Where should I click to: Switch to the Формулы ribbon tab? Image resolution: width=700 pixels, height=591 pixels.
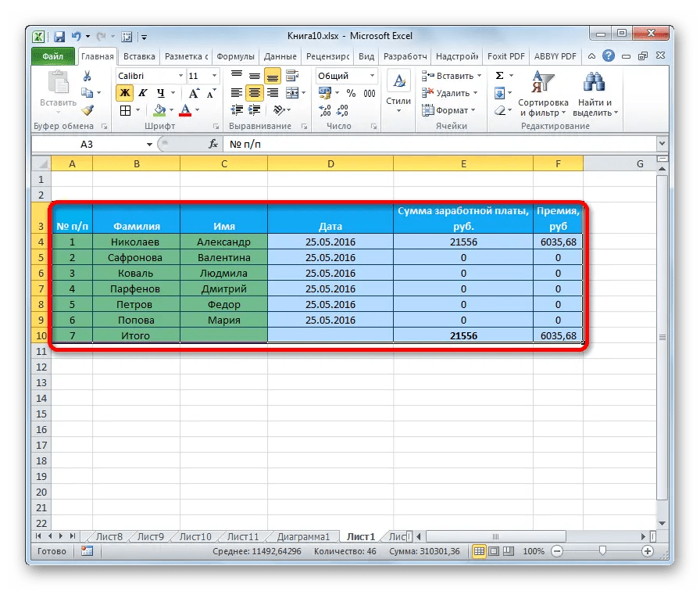237,56
